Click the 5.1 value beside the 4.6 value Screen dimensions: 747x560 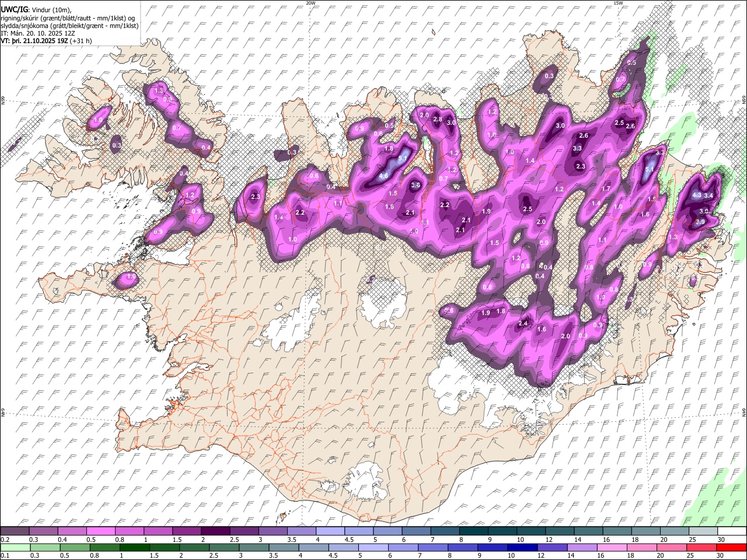click(x=402, y=158)
